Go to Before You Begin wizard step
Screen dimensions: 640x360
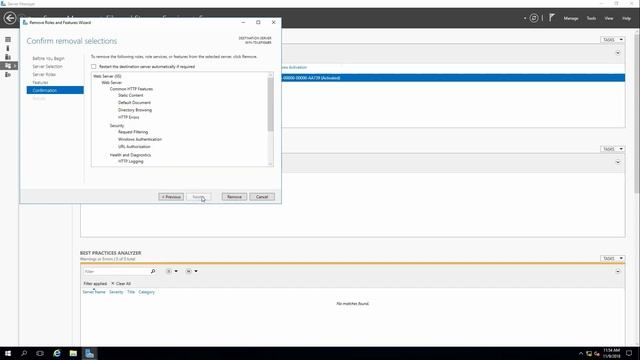coord(49,58)
